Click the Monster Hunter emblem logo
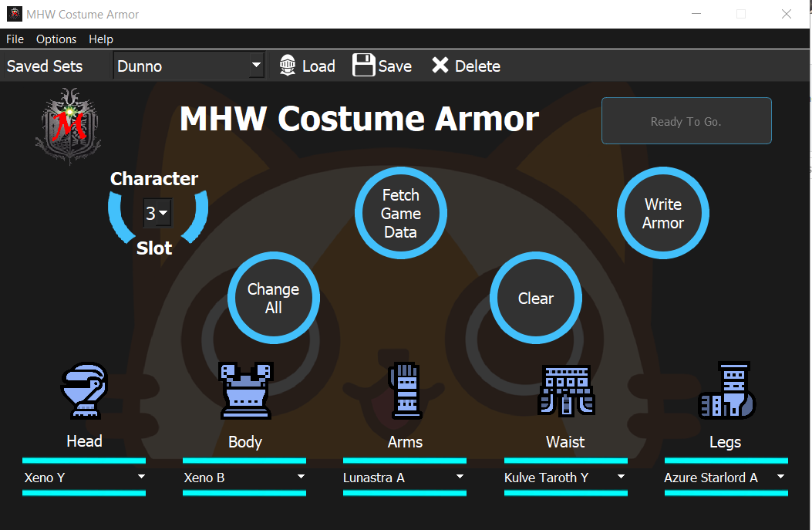The image size is (812, 530). click(x=69, y=126)
